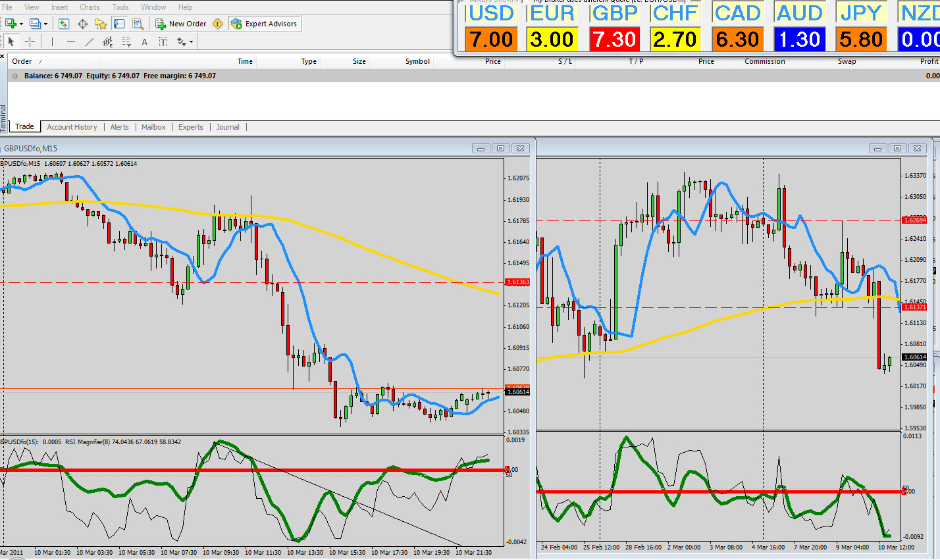Sort by the Size column header
The width and height of the screenshot is (940, 560).
click(x=359, y=61)
